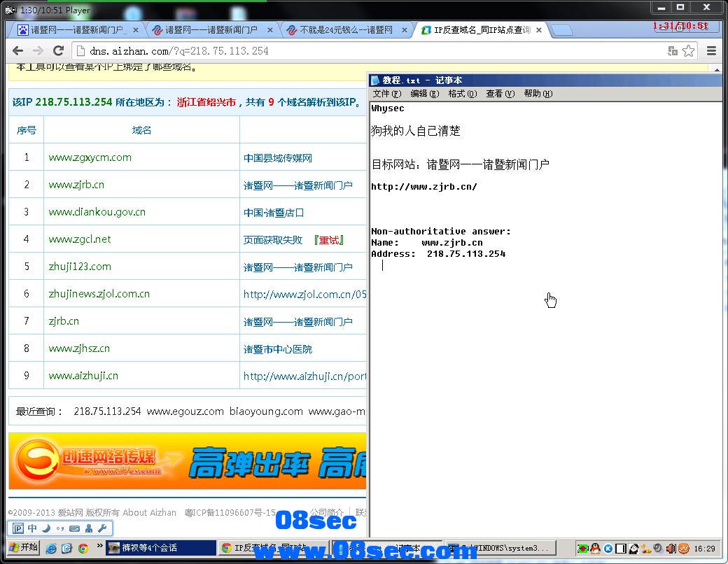This screenshot has width=728, height=564.
Task: Click browser page scrollbar up arrow
Action: (717, 69)
